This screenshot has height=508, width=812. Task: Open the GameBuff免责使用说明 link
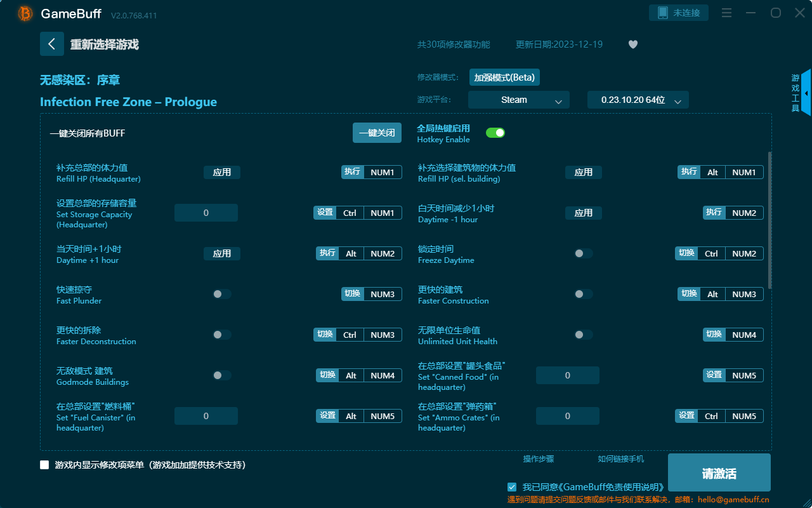pyautogui.click(x=612, y=487)
